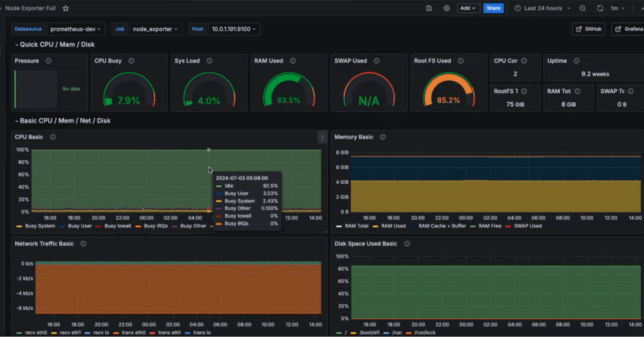Refresh the dashboard with refresh icon
644x337 pixels.
tap(600, 8)
